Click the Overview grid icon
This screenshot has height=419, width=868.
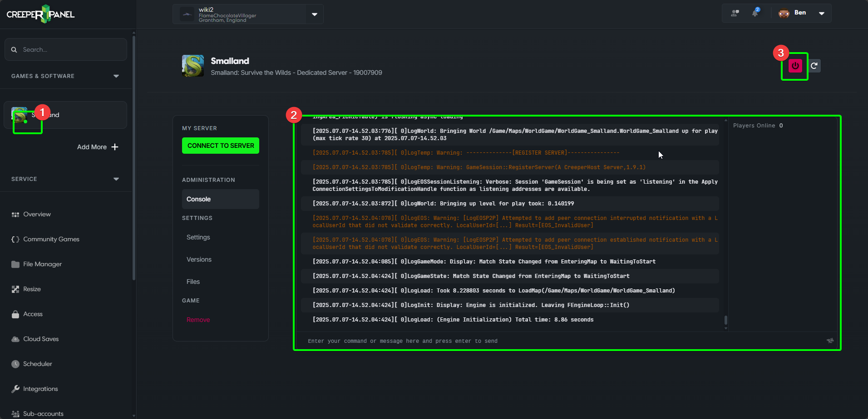[x=15, y=214]
